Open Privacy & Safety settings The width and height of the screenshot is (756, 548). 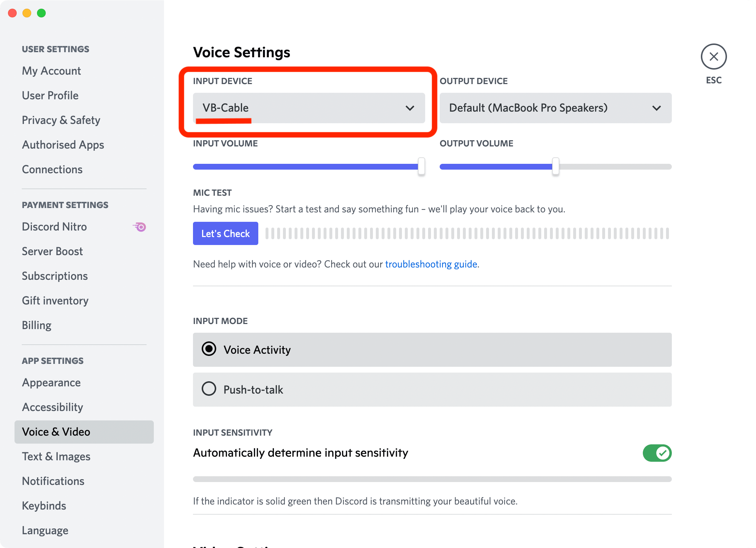[x=61, y=120]
